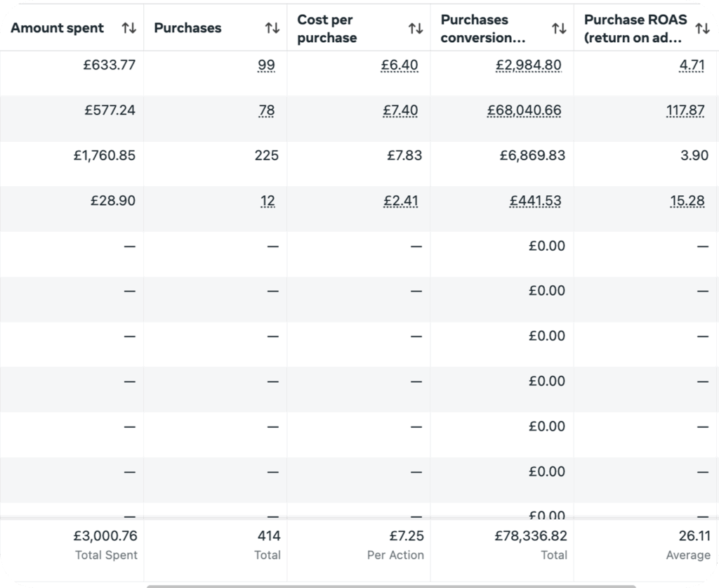Toggle sort on Cost per purchase

416,28
